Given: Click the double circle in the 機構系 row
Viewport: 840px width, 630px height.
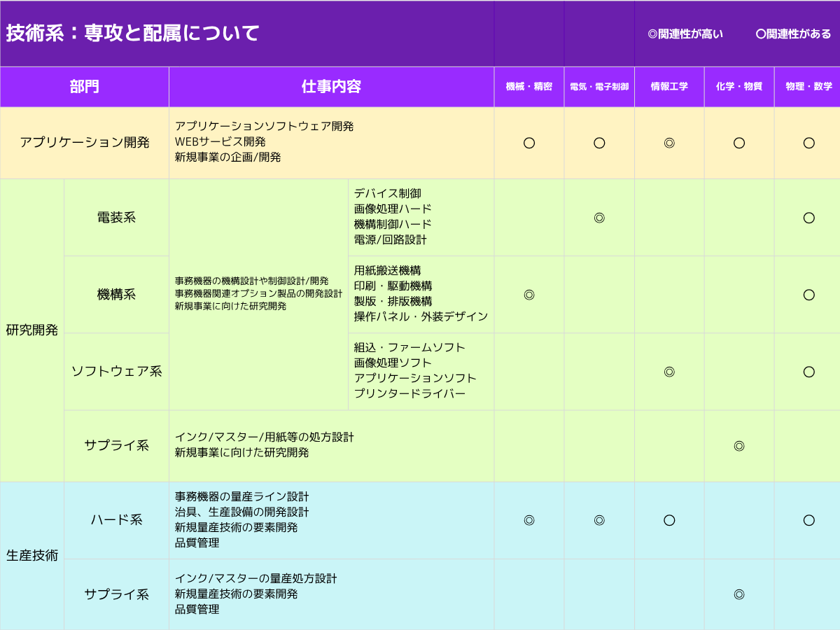Looking at the screenshot, I should 529,295.
